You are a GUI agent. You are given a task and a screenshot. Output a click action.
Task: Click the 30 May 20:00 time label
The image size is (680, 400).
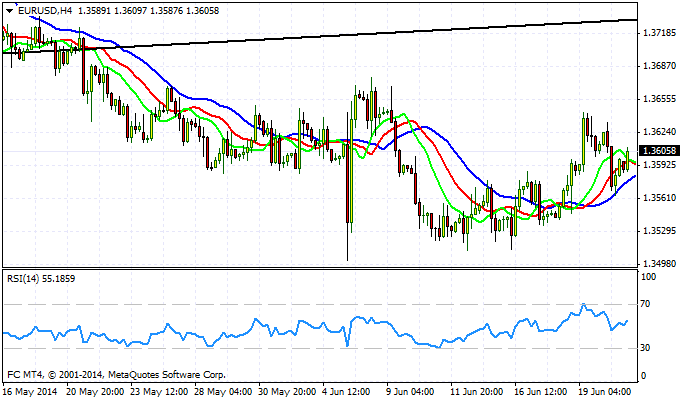point(287,392)
